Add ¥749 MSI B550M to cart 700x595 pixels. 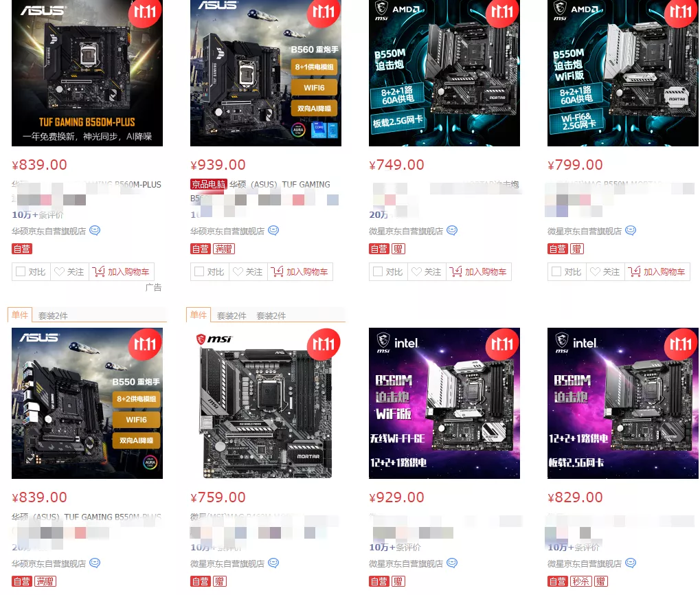click(x=479, y=271)
